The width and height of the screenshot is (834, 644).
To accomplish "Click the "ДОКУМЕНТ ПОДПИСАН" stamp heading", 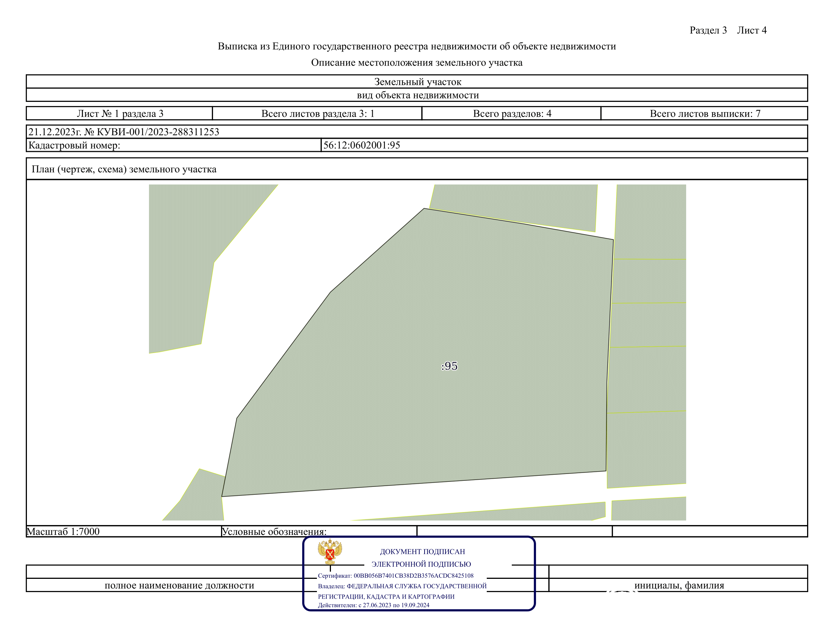I will [422, 552].
